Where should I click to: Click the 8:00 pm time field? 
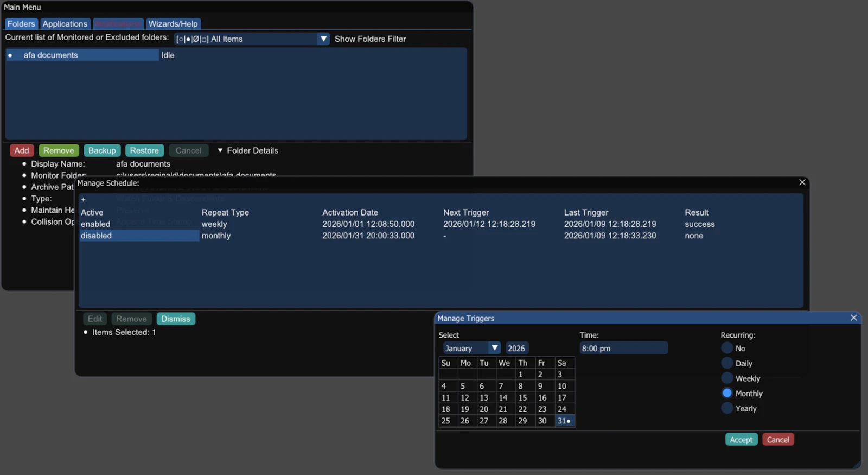click(x=623, y=349)
